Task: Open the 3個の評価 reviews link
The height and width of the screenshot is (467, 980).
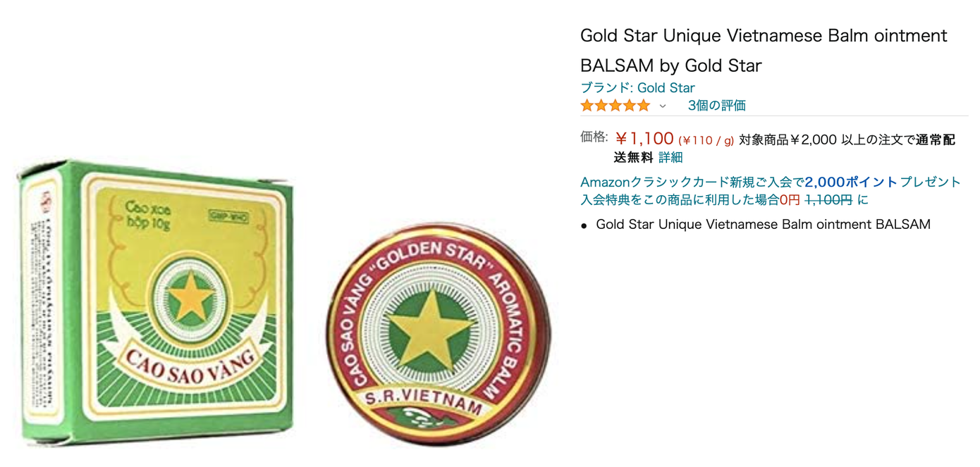Action: click(716, 106)
